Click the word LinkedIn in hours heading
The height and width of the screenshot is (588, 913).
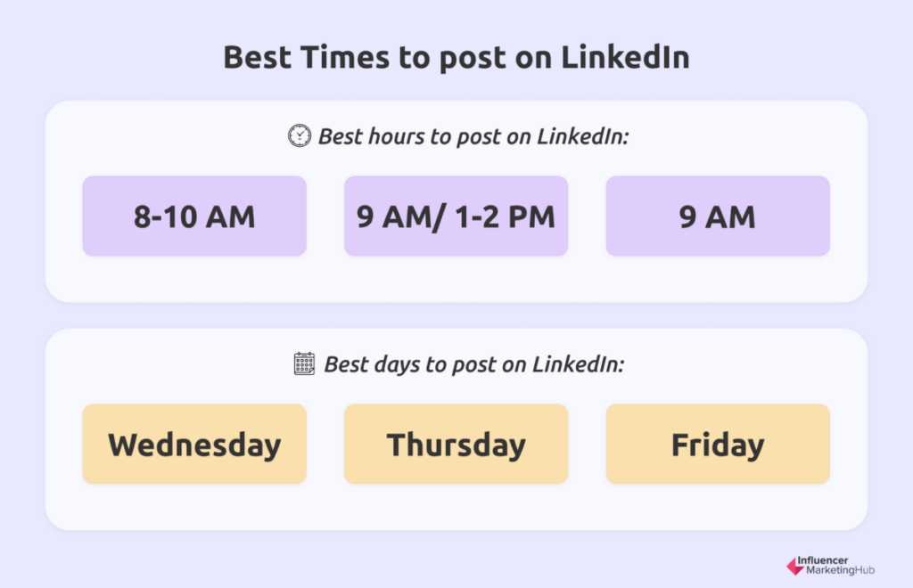point(583,136)
